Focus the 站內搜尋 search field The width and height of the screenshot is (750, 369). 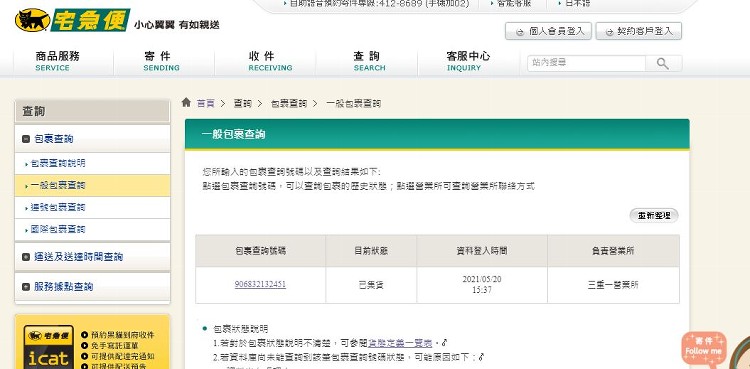[x=586, y=63]
